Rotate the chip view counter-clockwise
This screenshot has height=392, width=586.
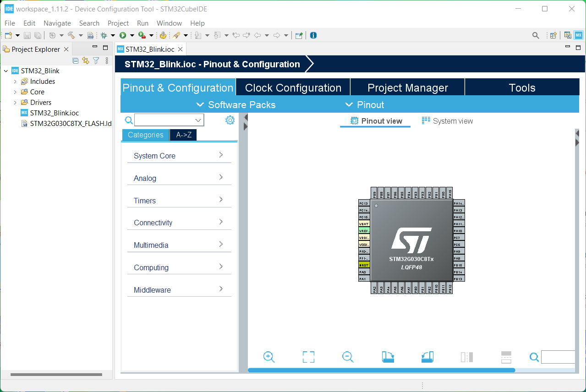pos(427,357)
